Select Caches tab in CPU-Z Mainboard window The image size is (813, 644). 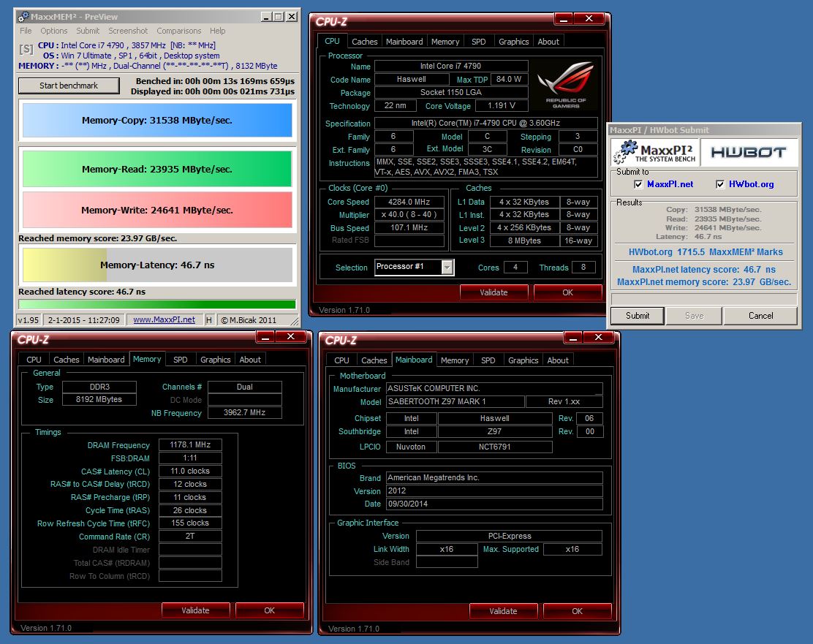(x=374, y=360)
